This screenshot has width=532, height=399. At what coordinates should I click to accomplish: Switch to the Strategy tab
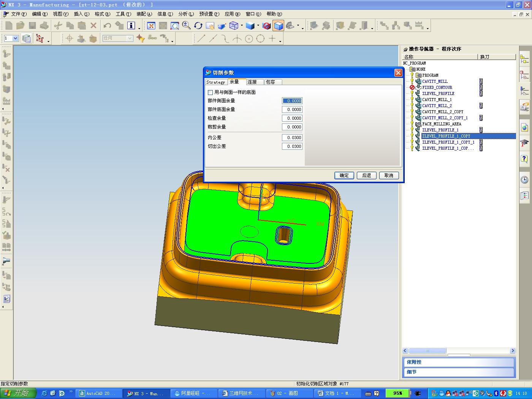point(216,82)
